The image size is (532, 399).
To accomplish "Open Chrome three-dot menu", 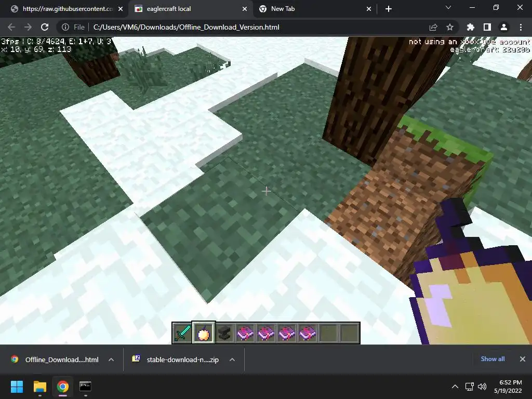I will click(521, 27).
